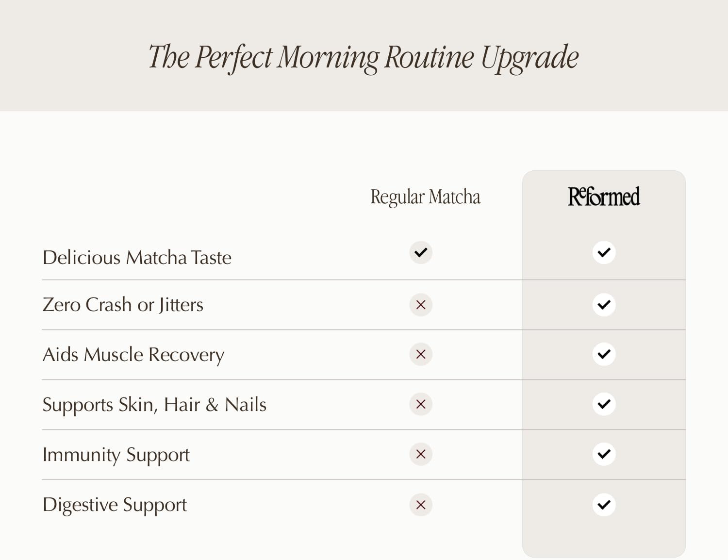Screen dimensions: 728x560
Task: Click the Aids Muscle Recovery label
Action: [133, 355]
